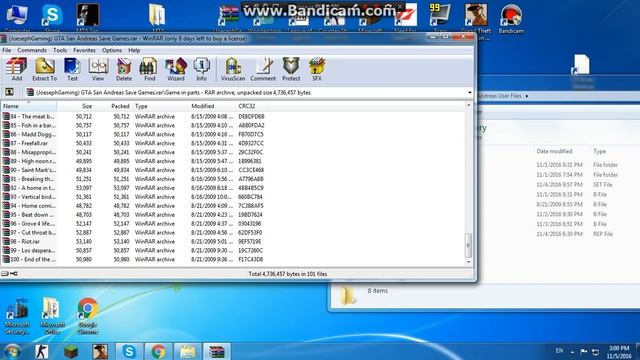Open File Explorer from the taskbar
The height and width of the screenshot is (360, 640).
[187, 351]
